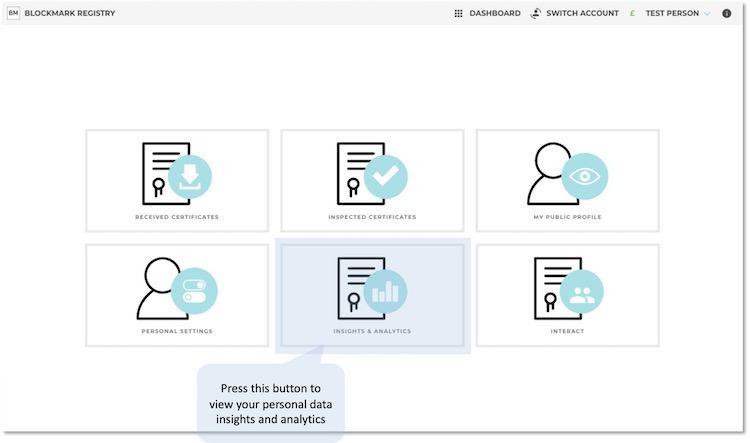Open the info icon in header
This screenshot has height=443, width=750.
coord(727,14)
